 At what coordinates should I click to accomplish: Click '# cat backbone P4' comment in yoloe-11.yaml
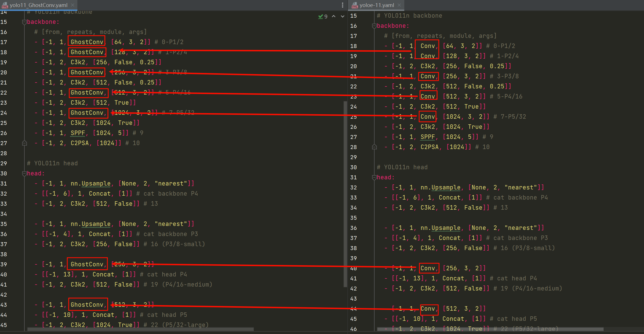517,198
